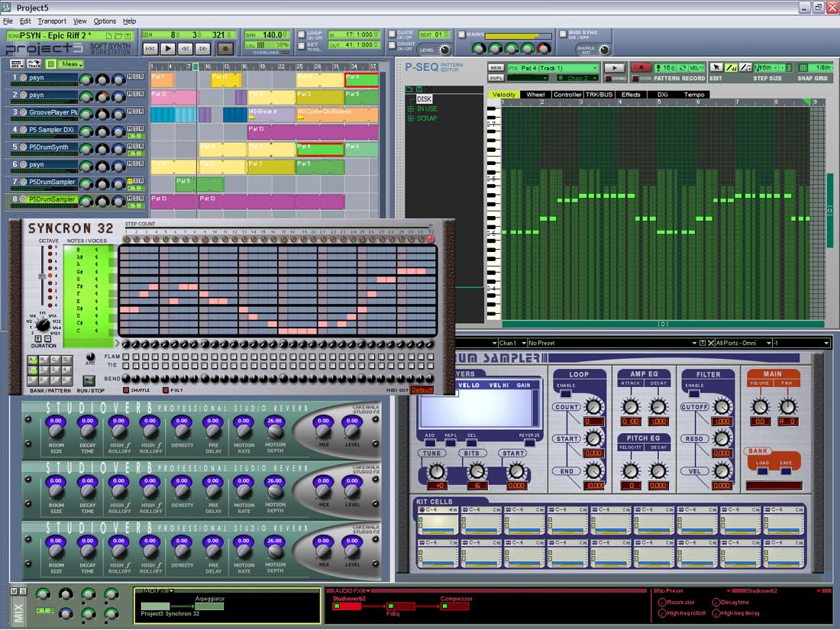
Task: Enable the Set to selection checkbox
Action: tap(301, 47)
